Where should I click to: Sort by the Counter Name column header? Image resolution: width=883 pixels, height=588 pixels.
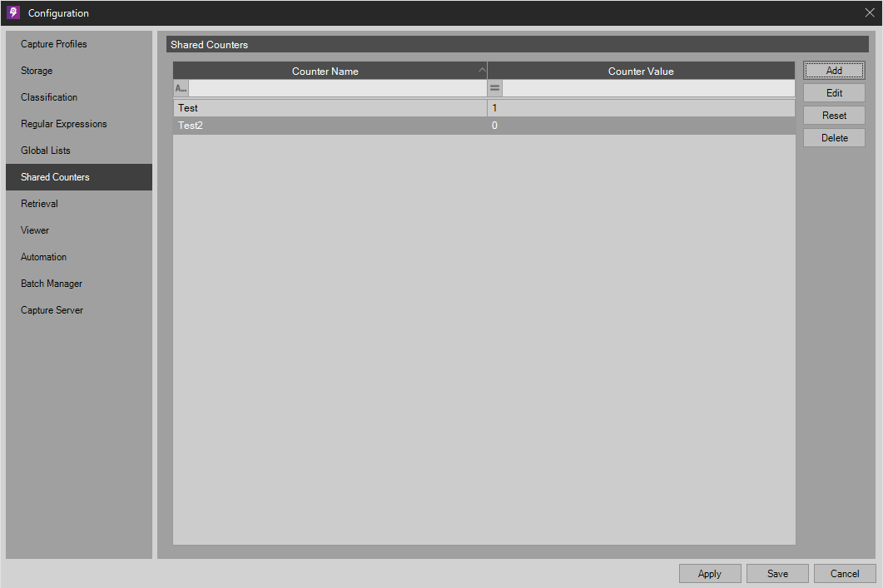[x=330, y=71]
